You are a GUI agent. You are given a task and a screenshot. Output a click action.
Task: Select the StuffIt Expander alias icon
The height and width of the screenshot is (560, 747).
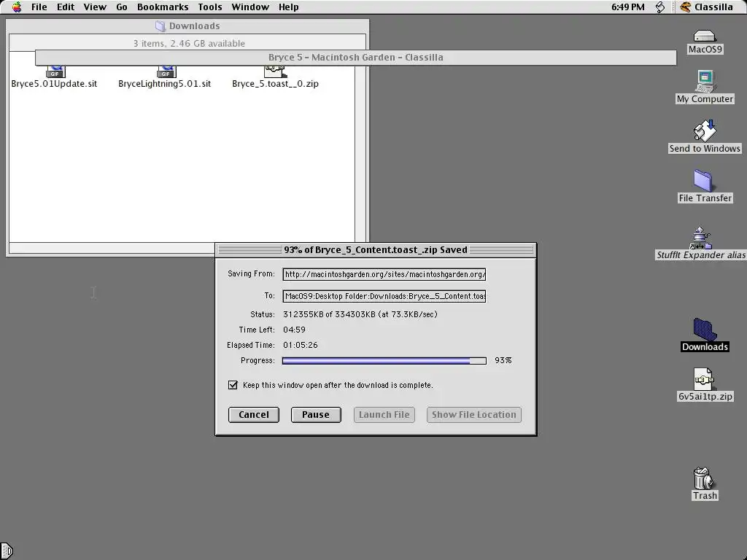click(700, 237)
